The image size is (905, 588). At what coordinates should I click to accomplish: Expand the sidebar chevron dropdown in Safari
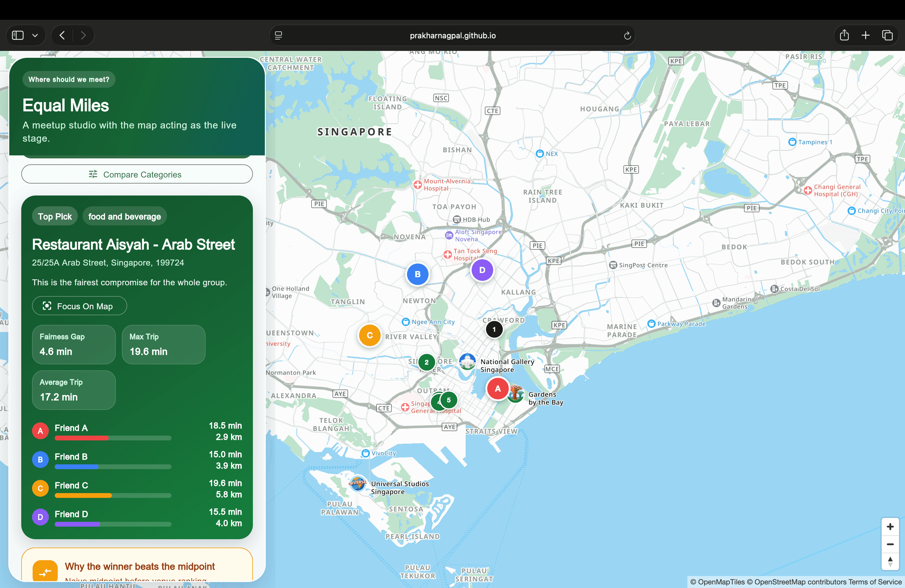click(x=35, y=35)
